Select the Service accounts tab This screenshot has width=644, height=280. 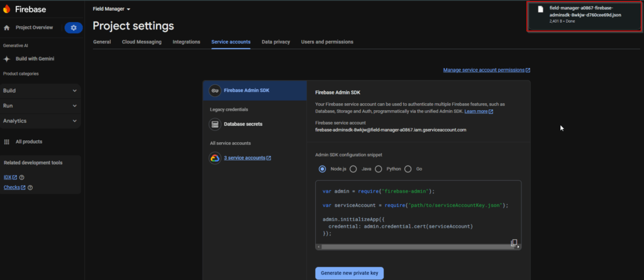click(231, 42)
